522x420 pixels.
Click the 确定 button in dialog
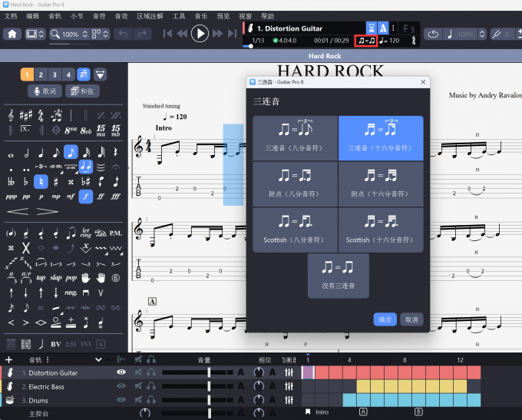[385, 319]
